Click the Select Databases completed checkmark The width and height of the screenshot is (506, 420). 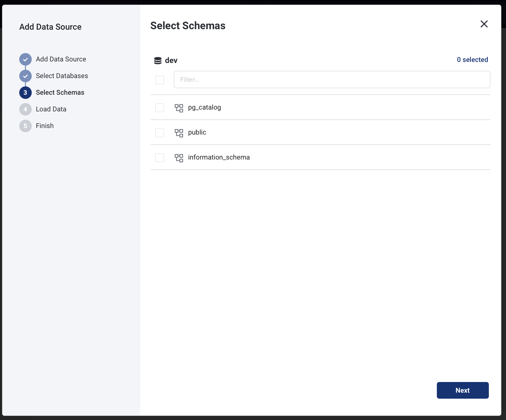(x=25, y=76)
